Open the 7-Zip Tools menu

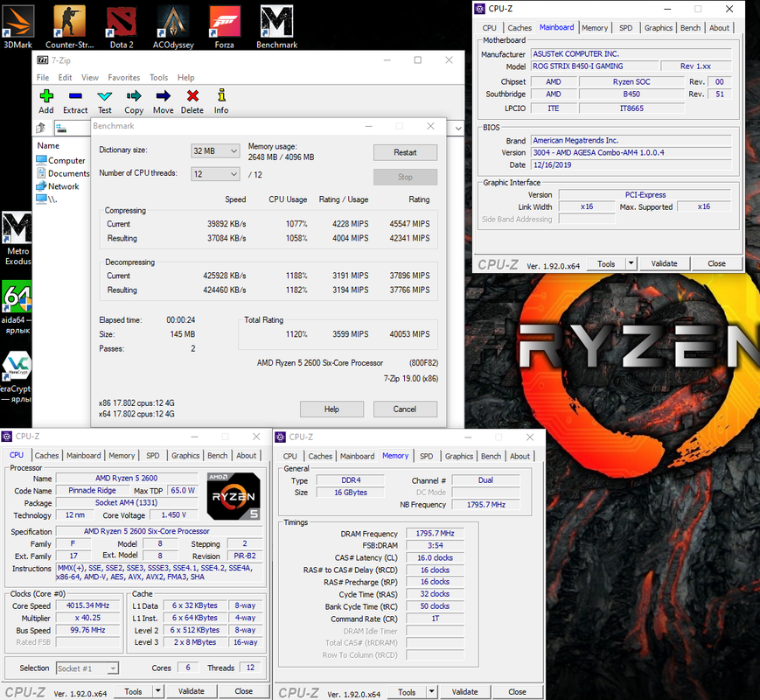click(158, 78)
